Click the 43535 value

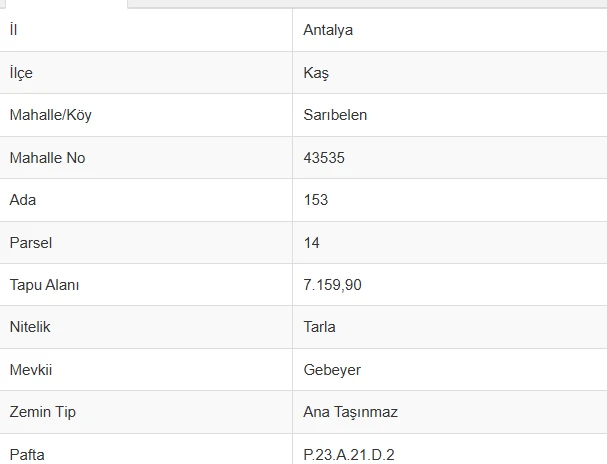pos(324,158)
